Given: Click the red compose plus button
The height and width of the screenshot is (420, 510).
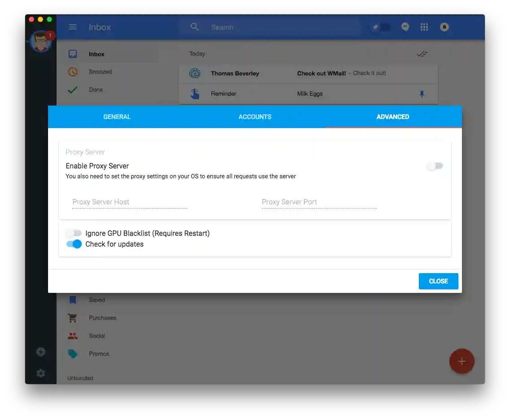Looking at the screenshot, I should coord(462,361).
